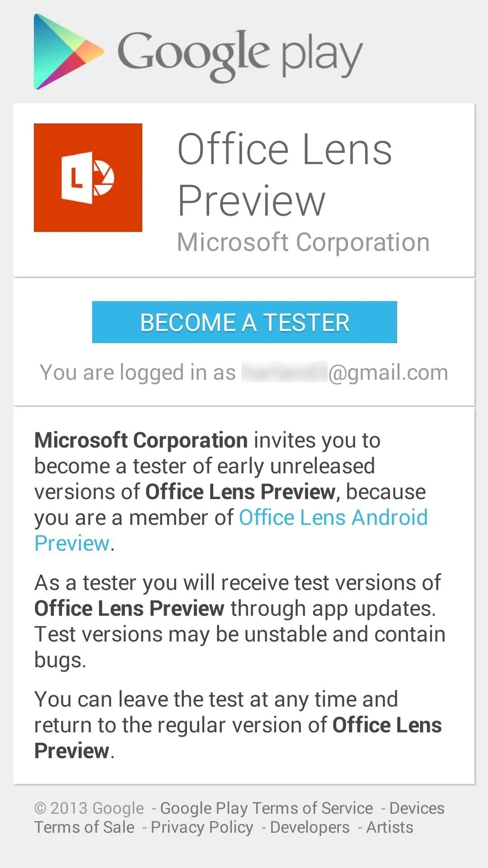Open the Privacy Policy footer link
The height and width of the screenshot is (868, 488).
202,827
